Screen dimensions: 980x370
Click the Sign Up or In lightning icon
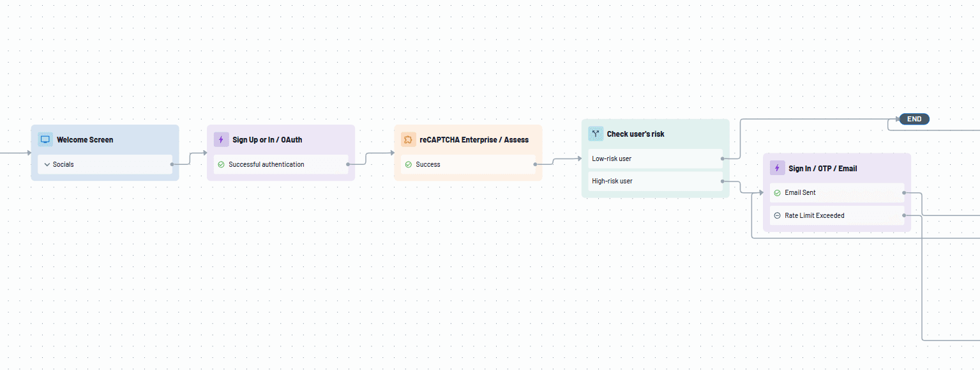(221, 139)
